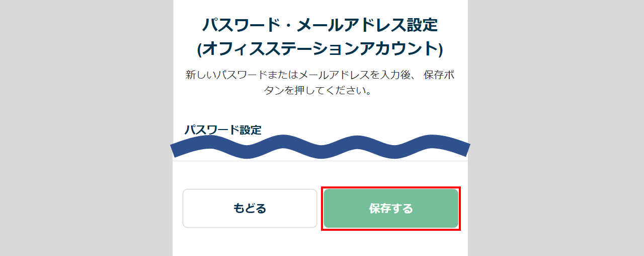Click the green 保存する button
This screenshot has width=644, height=256.
390,209
